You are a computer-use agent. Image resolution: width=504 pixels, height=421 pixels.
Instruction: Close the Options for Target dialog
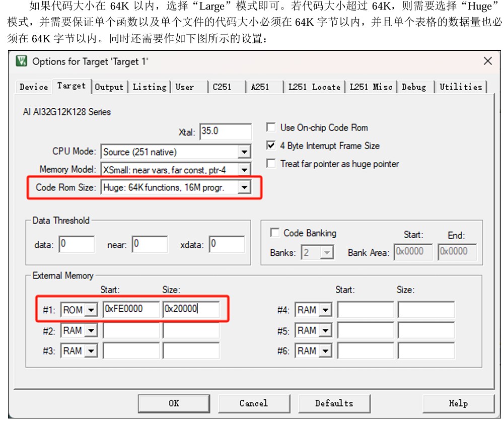click(487, 61)
